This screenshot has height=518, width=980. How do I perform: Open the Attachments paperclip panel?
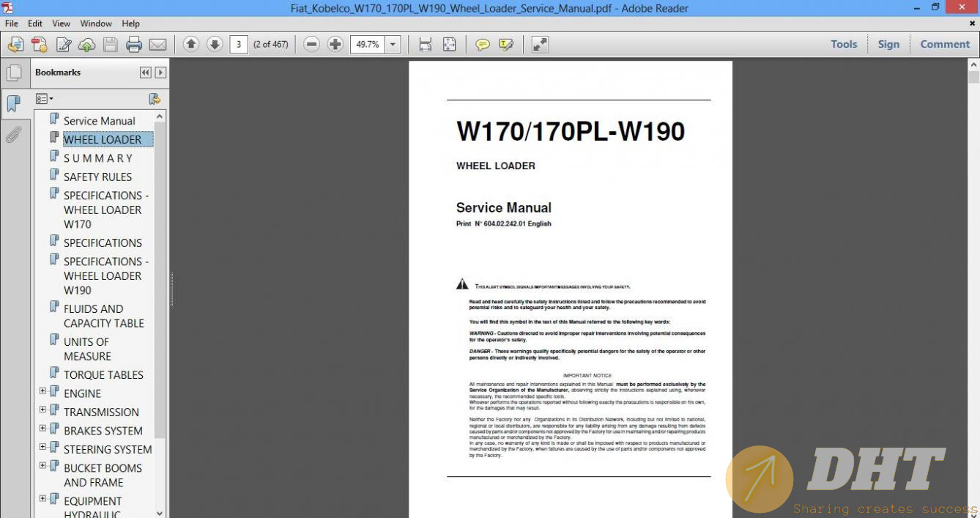tap(13, 135)
